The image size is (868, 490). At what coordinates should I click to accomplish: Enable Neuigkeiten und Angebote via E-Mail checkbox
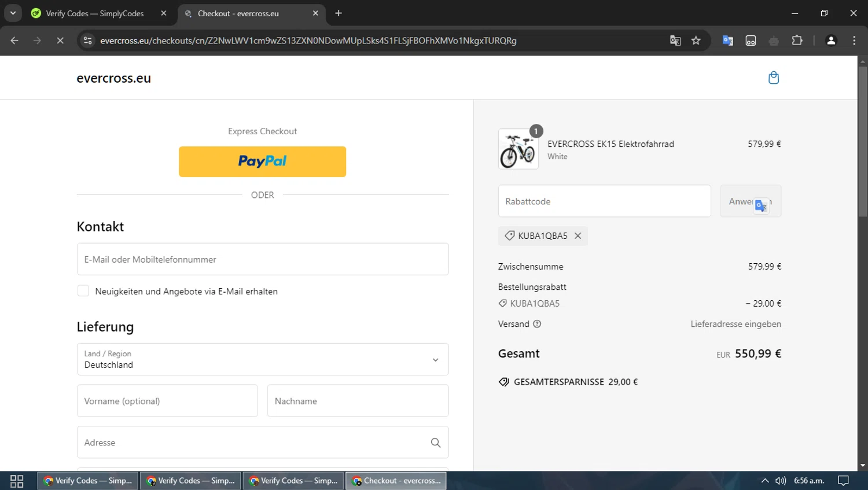click(83, 291)
